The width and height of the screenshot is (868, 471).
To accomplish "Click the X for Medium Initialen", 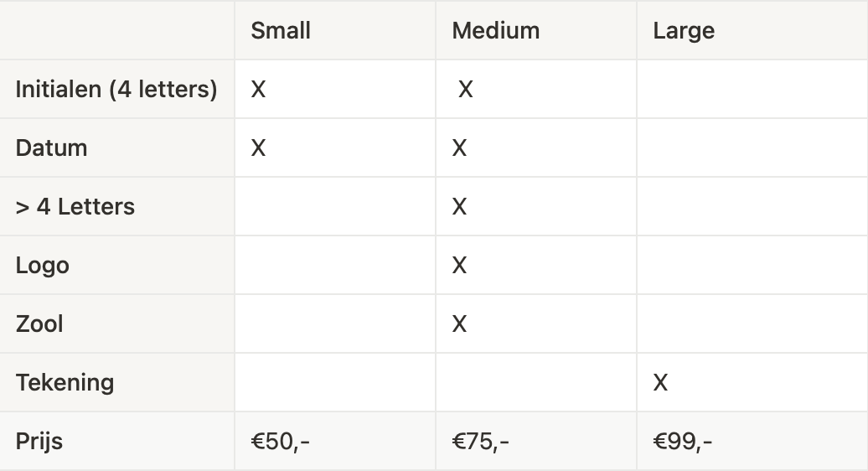I will 466,90.
